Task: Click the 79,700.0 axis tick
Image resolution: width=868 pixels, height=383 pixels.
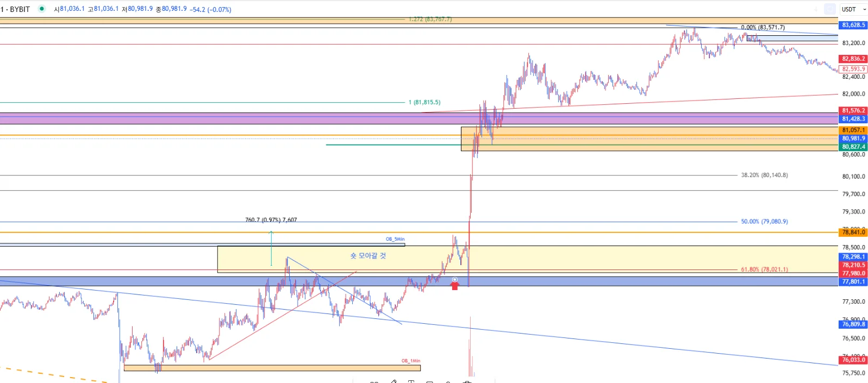Action: [x=853, y=194]
